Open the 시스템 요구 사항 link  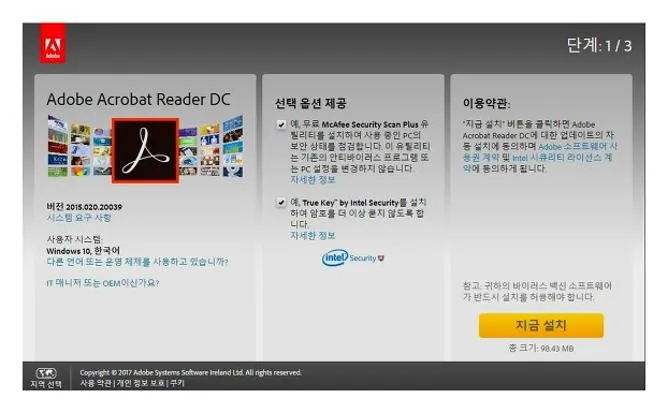pos(79,218)
